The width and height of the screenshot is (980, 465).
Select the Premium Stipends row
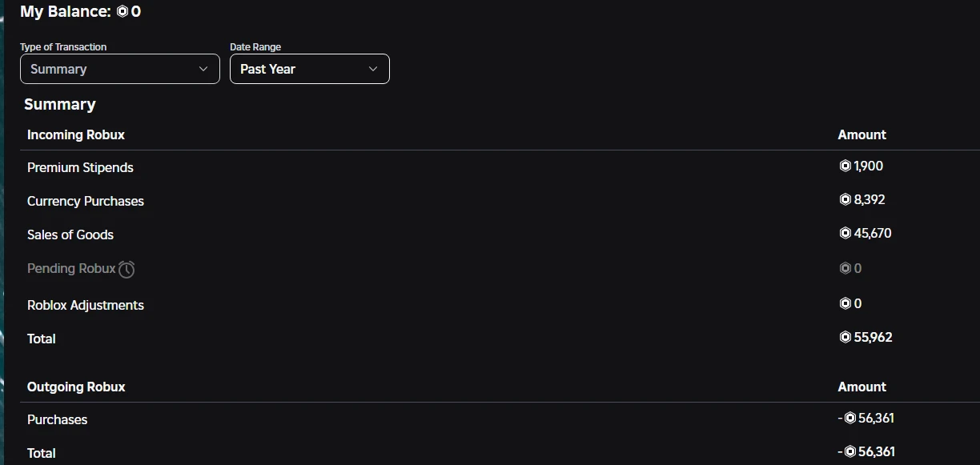(x=80, y=167)
